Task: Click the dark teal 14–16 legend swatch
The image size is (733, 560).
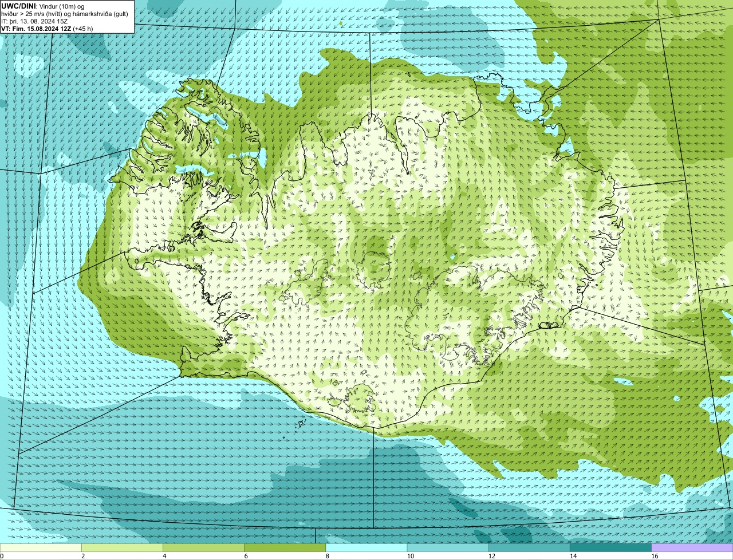Action: 611,547
